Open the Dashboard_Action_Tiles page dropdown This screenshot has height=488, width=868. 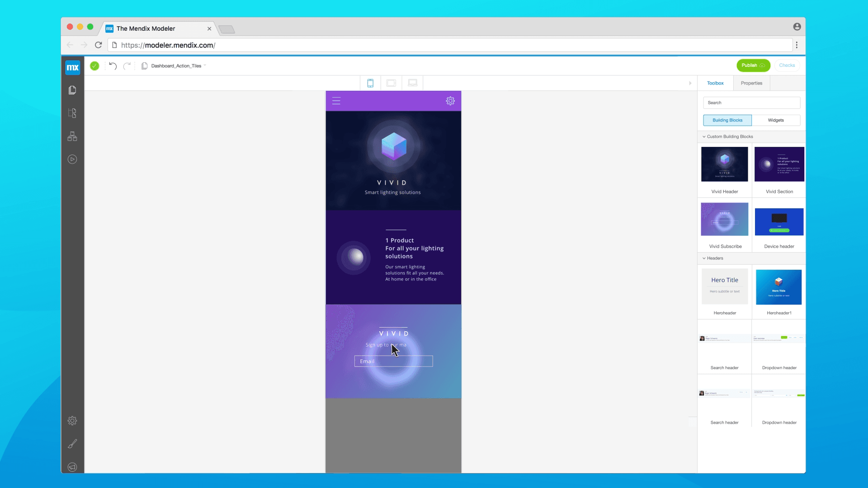[176, 66]
